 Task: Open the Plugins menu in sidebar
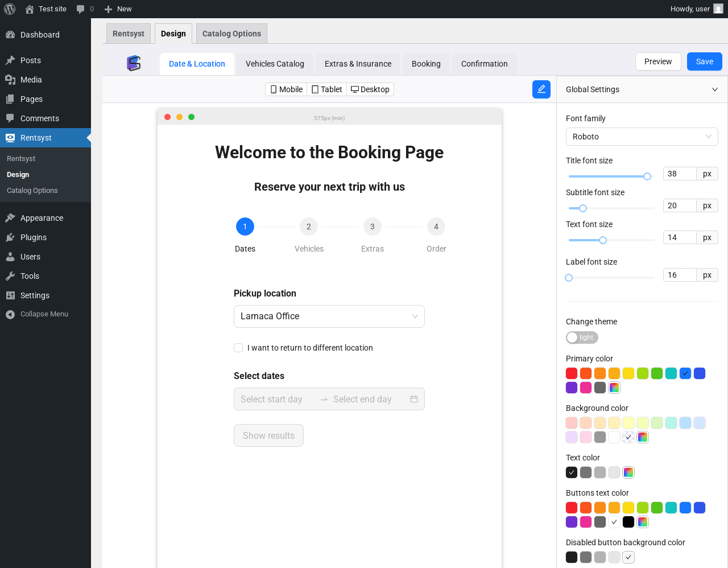tap(34, 237)
